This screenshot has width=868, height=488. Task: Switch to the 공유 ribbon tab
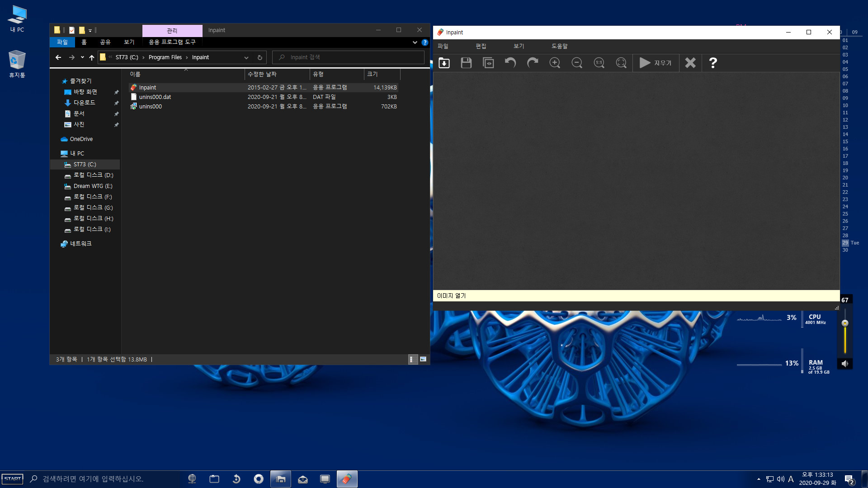[105, 42]
